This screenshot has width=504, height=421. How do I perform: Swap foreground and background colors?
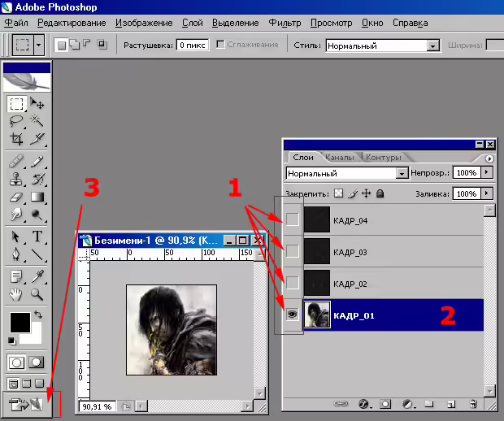[x=38, y=315]
